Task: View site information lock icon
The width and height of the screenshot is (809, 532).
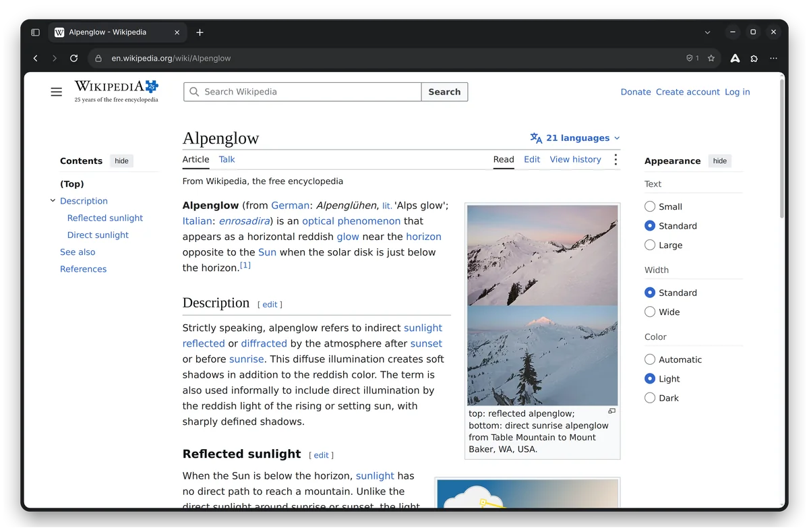Action: (x=98, y=59)
